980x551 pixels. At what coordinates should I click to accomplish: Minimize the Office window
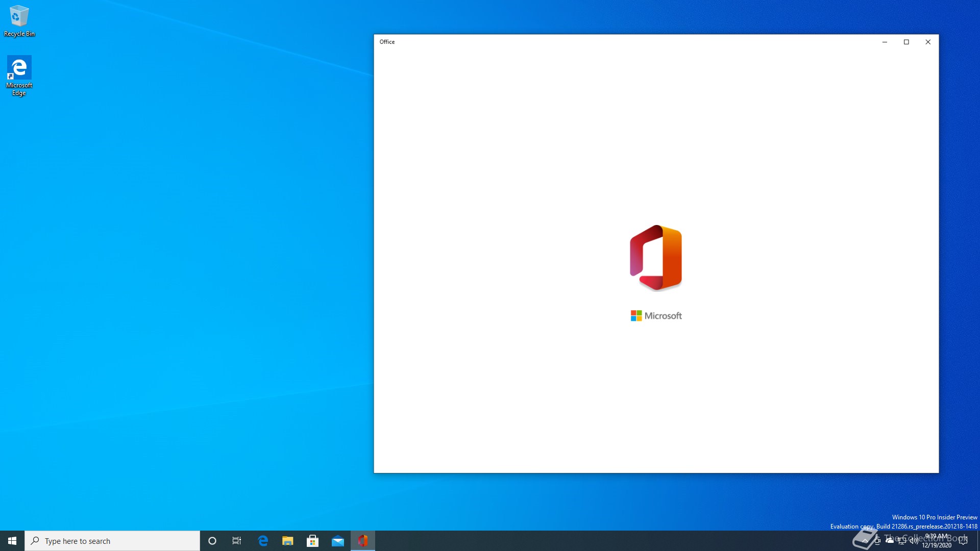885,42
